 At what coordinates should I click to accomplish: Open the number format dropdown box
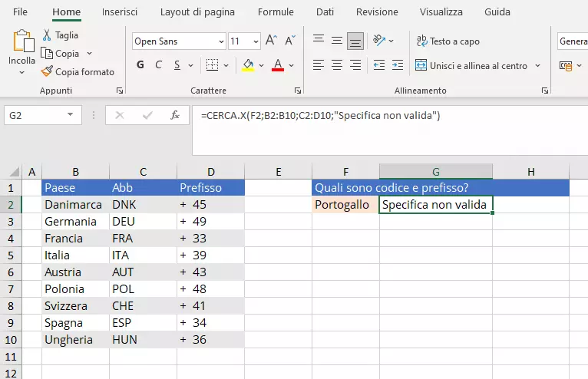click(572, 41)
